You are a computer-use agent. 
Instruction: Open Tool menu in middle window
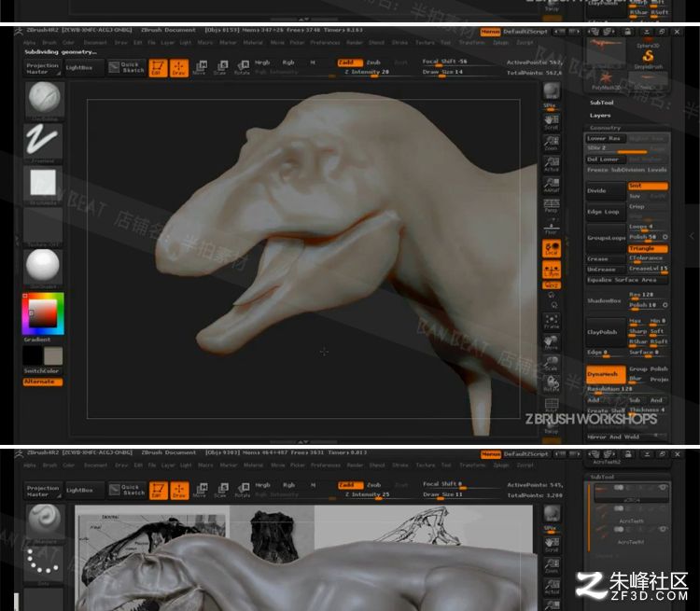445,43
